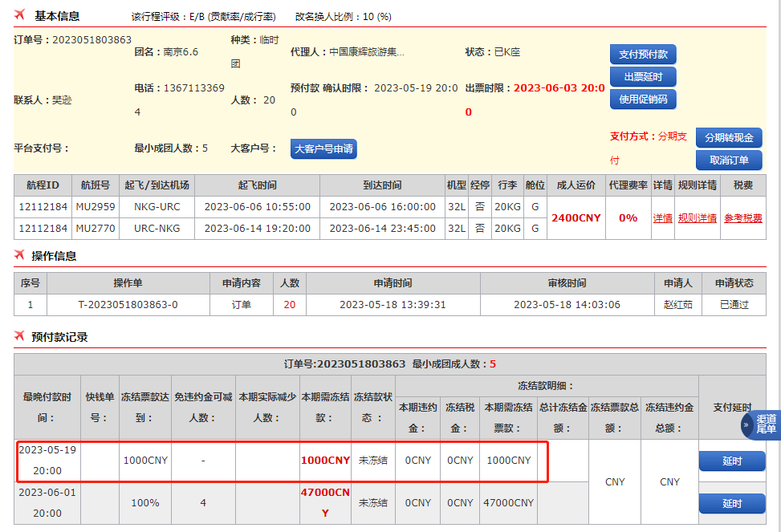Screen dimensions: 781x532
Task: Click the airplane icon beside 预付款记录
Action: (x=20, y=336)
